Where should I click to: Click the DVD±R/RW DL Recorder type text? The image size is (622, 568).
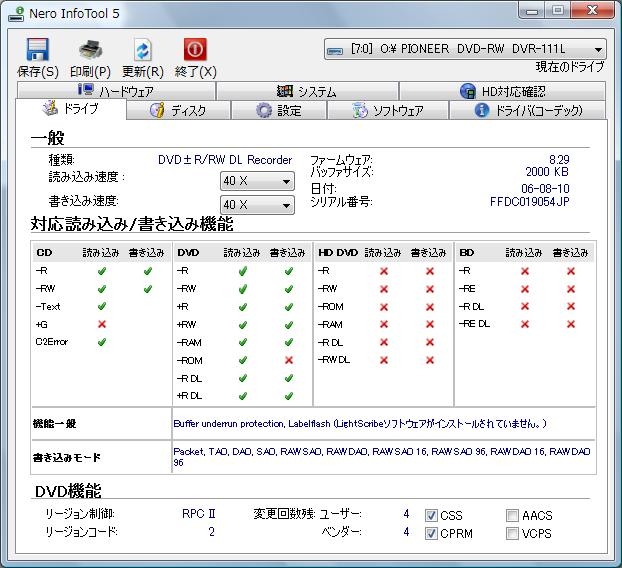[225, 160]
